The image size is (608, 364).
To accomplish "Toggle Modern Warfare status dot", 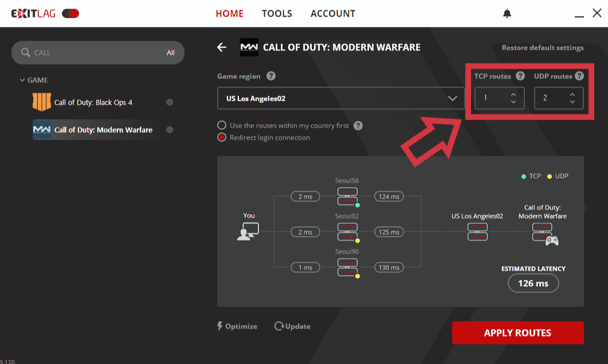I will (170, 130).
